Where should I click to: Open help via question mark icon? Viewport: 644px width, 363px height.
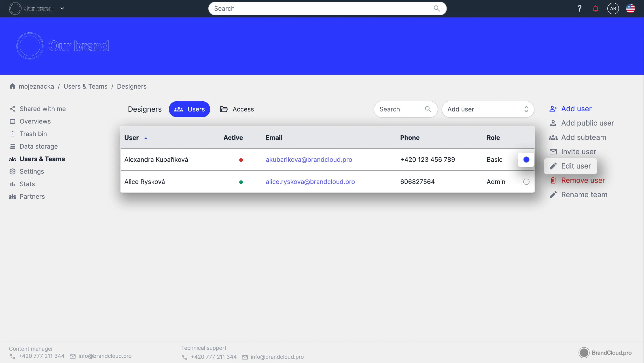580,9
